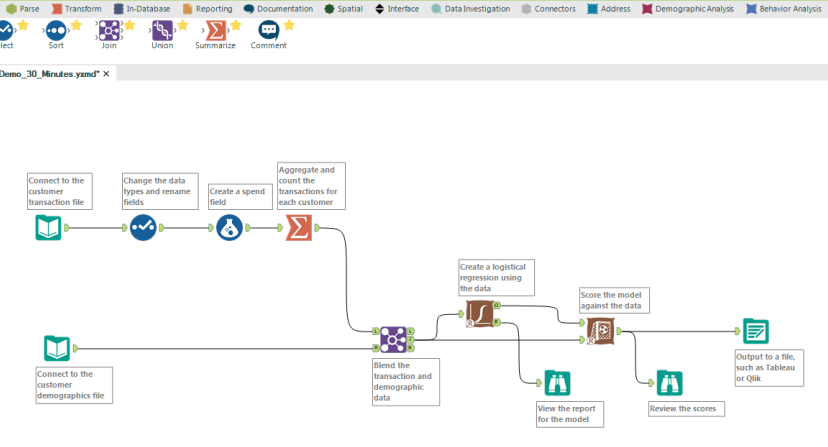Click 'View the report for the model' comment

(570, 414)
